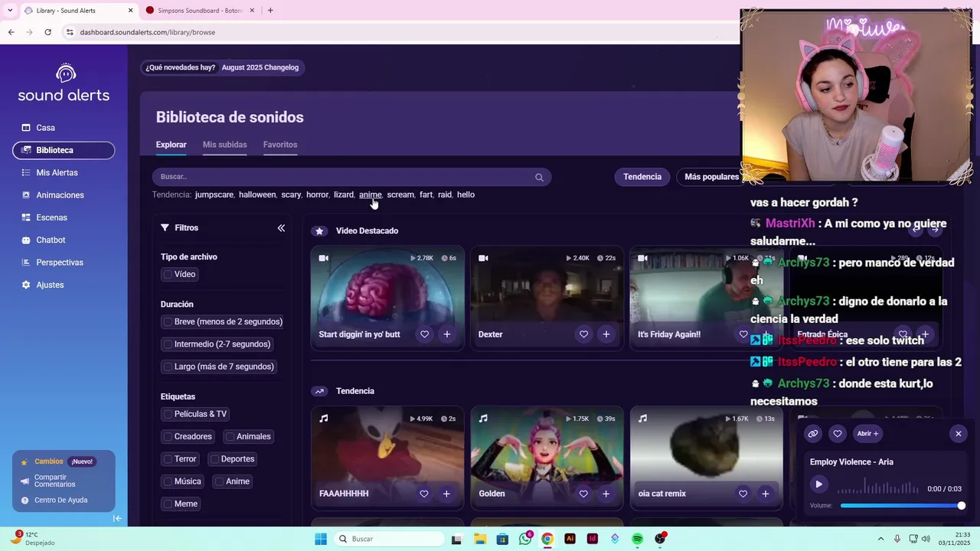Screen dimensions: 980x551
Task: Select the Tendencia sort button
Action: pyautogui.click(x=642, y=177)
